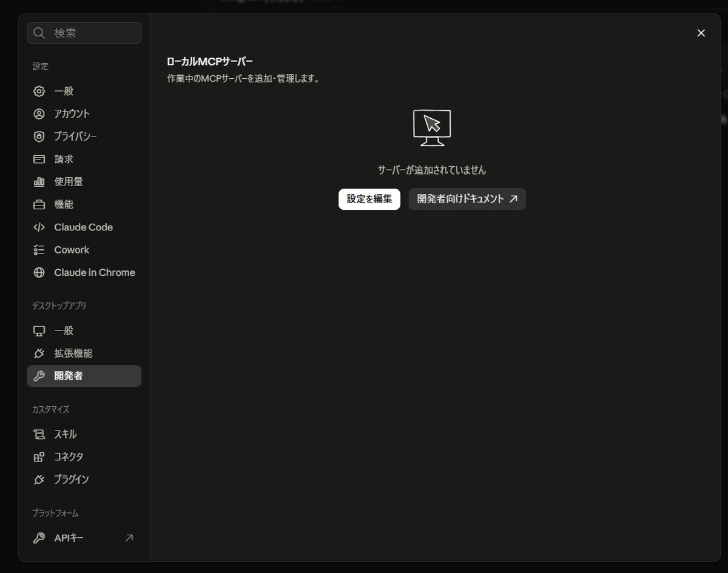Click the magnifier icon in search box
728x573 pixels.
tap(39, 33)
